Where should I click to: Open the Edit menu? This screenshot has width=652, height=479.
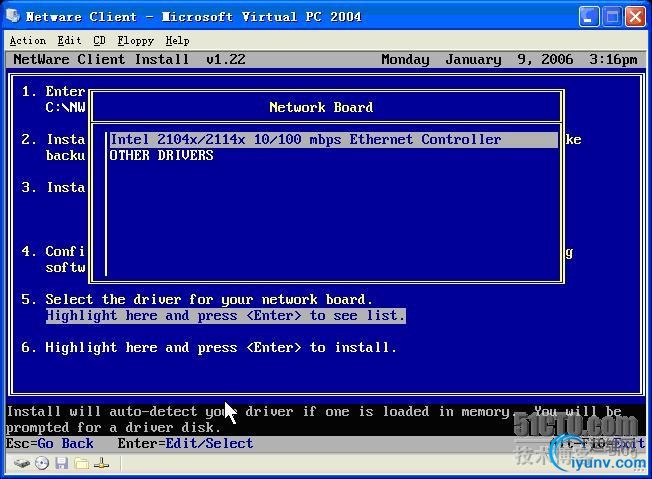(x=69, y=41)
